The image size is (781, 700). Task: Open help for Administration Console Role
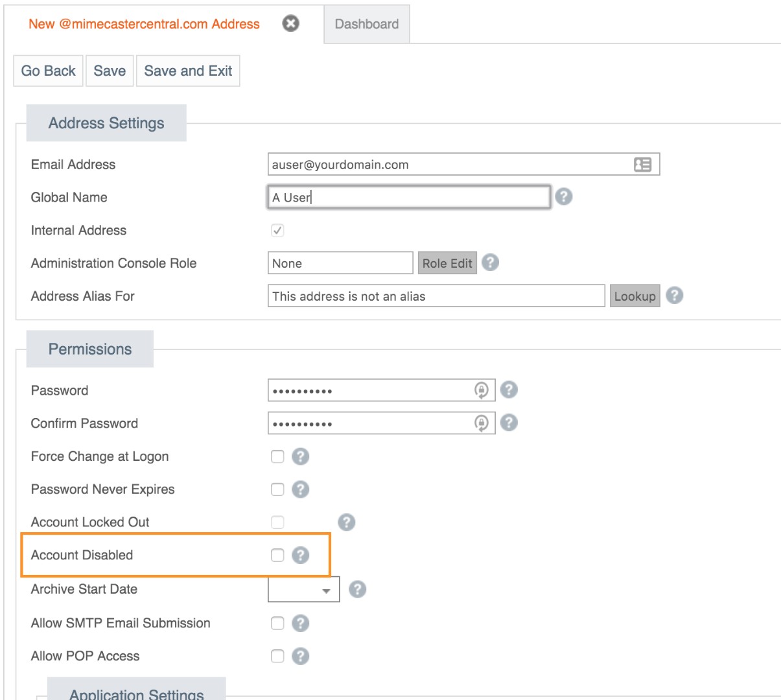[x=490, y=263]
